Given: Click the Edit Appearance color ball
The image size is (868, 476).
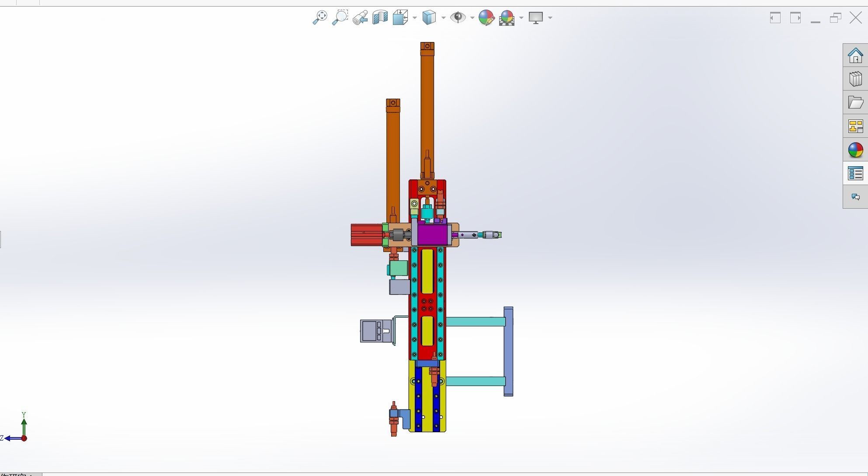Looking at the screenshot, I should click(x=486, y=17).
